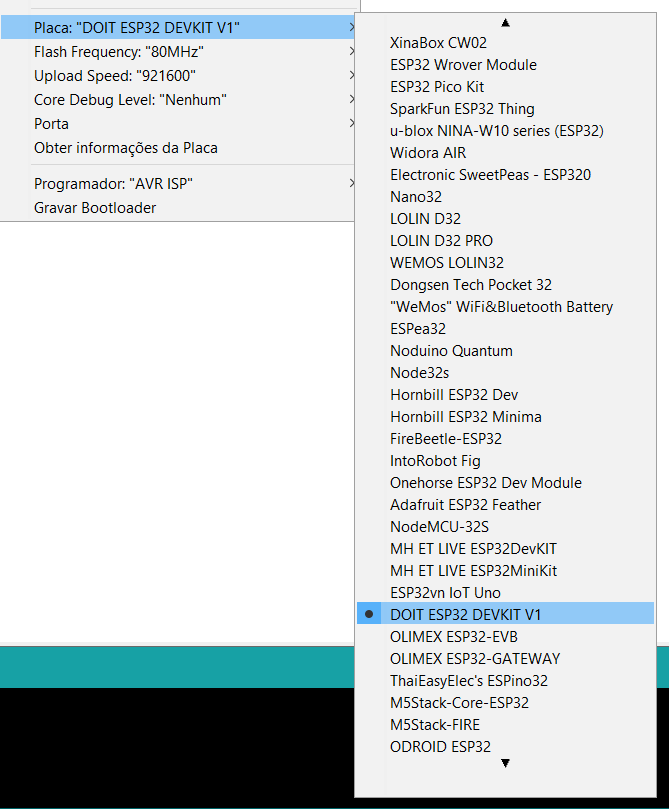Select SparkFun ESP32 Thing board

(505, 109)
